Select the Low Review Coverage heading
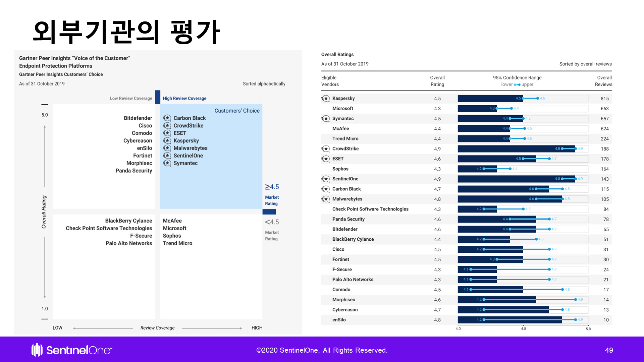This screenshot has height=362, width=644. click(131, 99)
